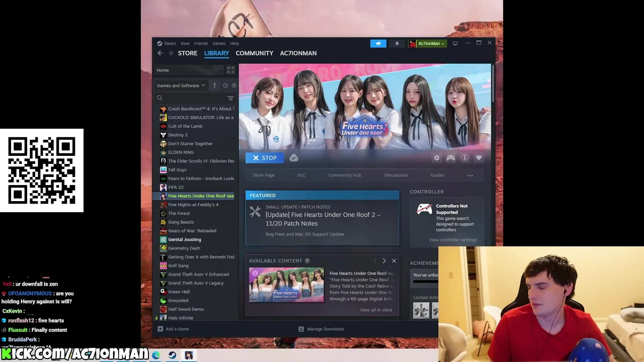Click the Steam announcements megaphone button
Image resolution: width=644 pixels, height=362 pixels.
tap(378, 43)
